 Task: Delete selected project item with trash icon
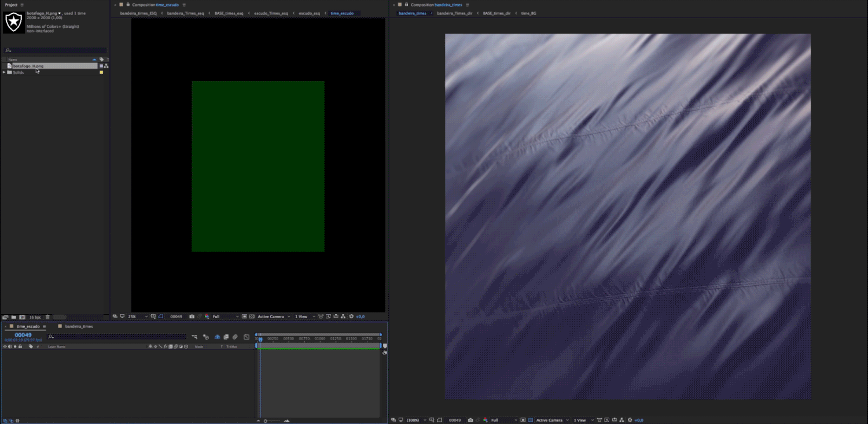47,317
